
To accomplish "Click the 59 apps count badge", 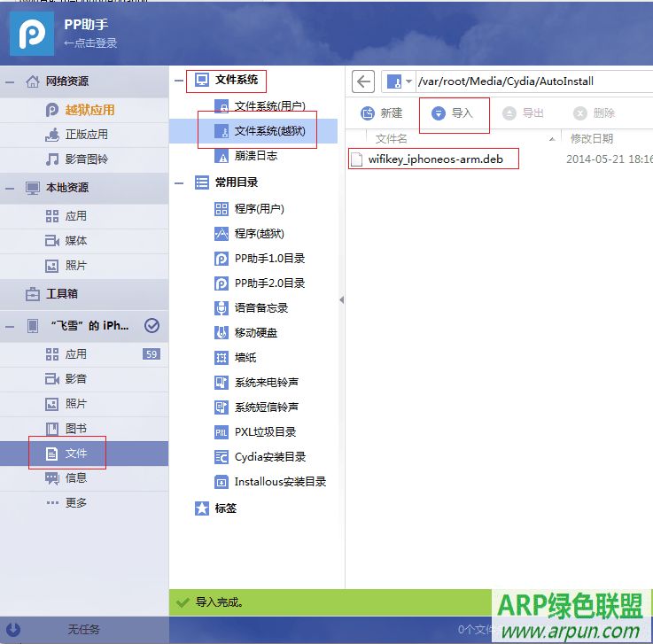I will [152, 354].
